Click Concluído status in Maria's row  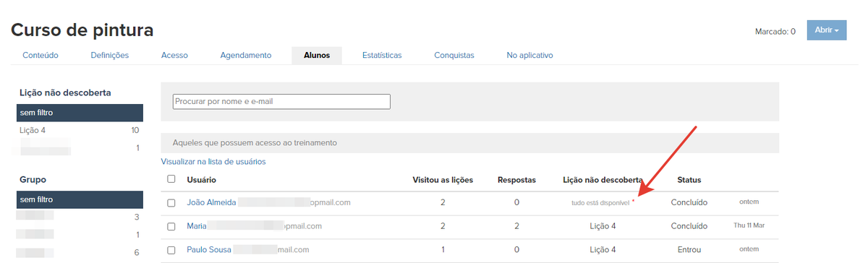(x=689, y=226)
